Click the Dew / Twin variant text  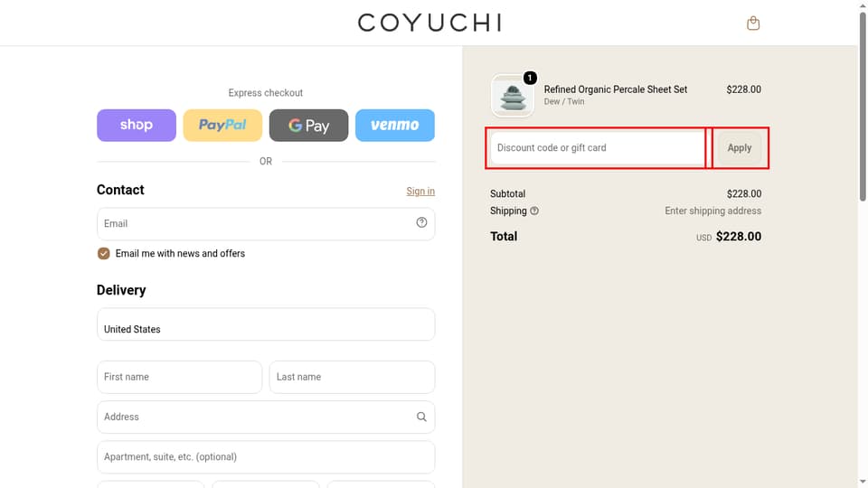(x=564, y=102)
